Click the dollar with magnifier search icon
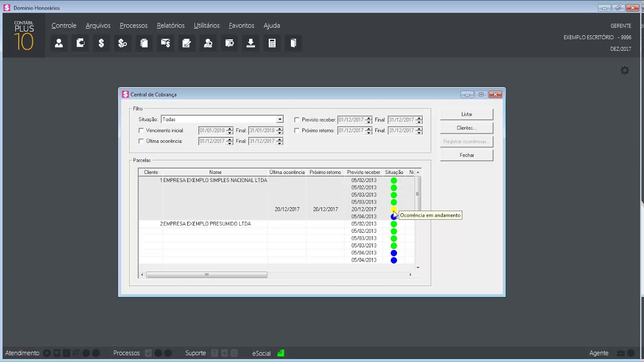The height and width of the screenshot is (362, 644). click(x=122, y=43)
